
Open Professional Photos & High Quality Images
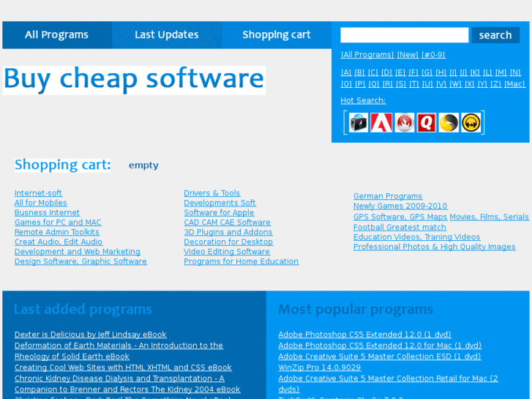click(434, 247)
